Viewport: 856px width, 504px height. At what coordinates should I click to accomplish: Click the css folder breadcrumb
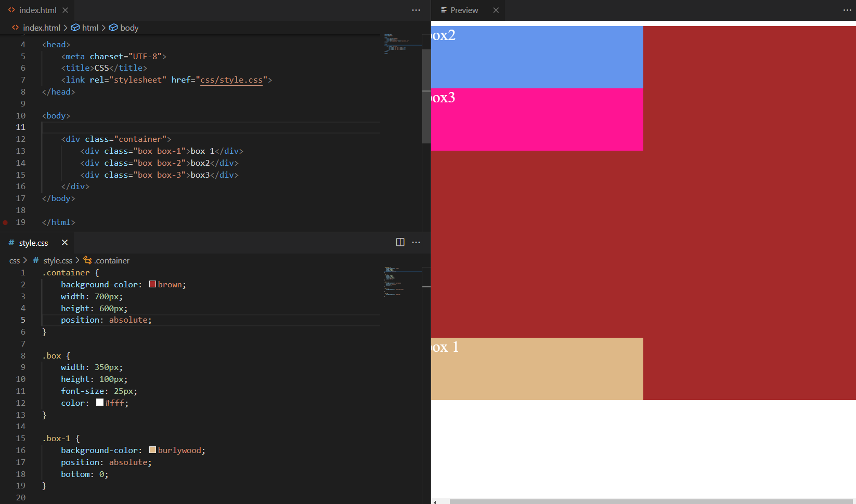(x=15, y=261)
